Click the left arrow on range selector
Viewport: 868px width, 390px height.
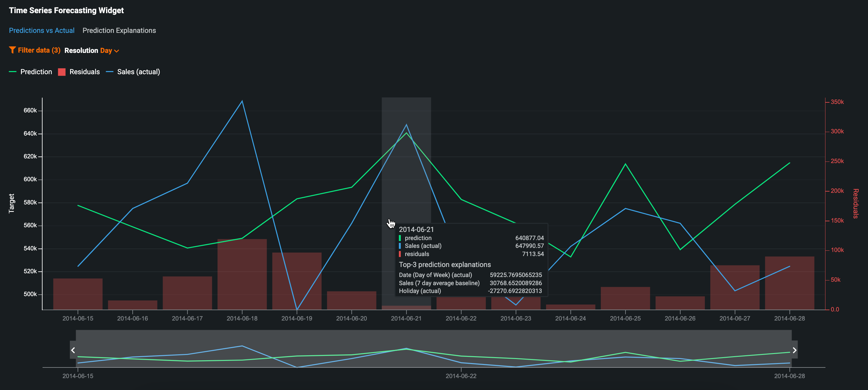(73, 350)
